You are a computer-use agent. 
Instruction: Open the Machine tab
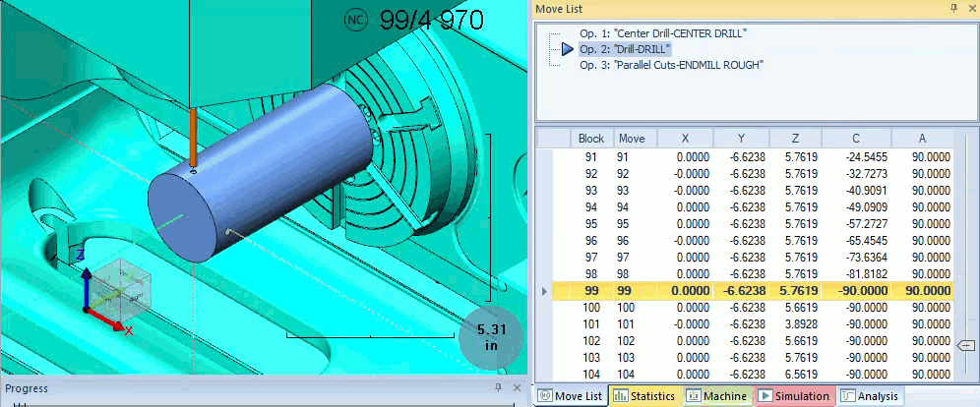pos(717,396)
